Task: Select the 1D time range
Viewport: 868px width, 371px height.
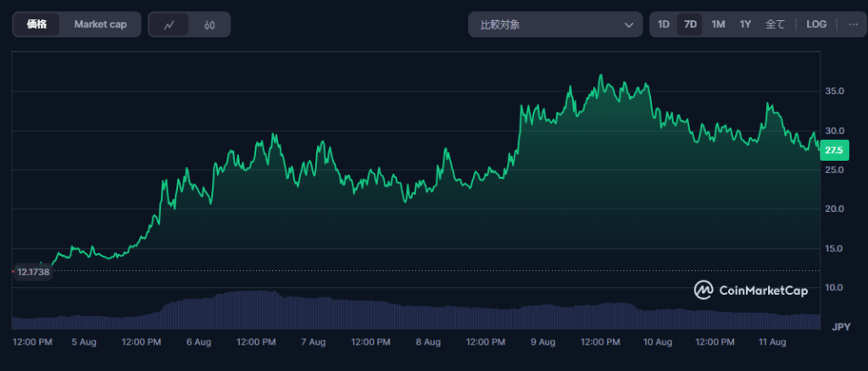Action: [x=664, y=25]
